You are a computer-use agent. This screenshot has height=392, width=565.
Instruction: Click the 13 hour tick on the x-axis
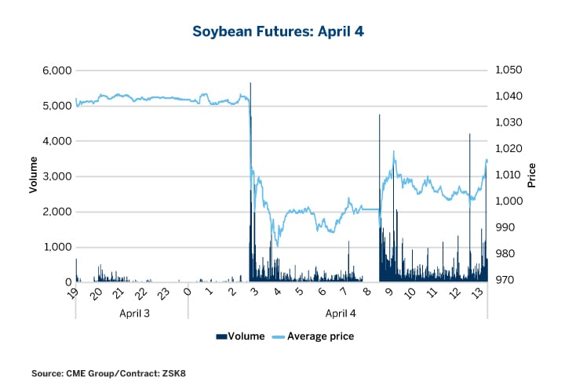coord(476,292)
